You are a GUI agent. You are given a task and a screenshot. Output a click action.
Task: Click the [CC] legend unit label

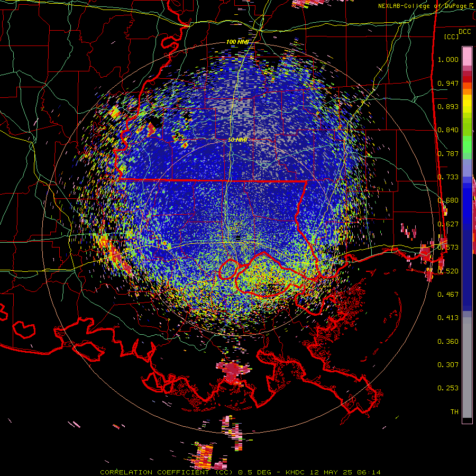tap(452, 36)
